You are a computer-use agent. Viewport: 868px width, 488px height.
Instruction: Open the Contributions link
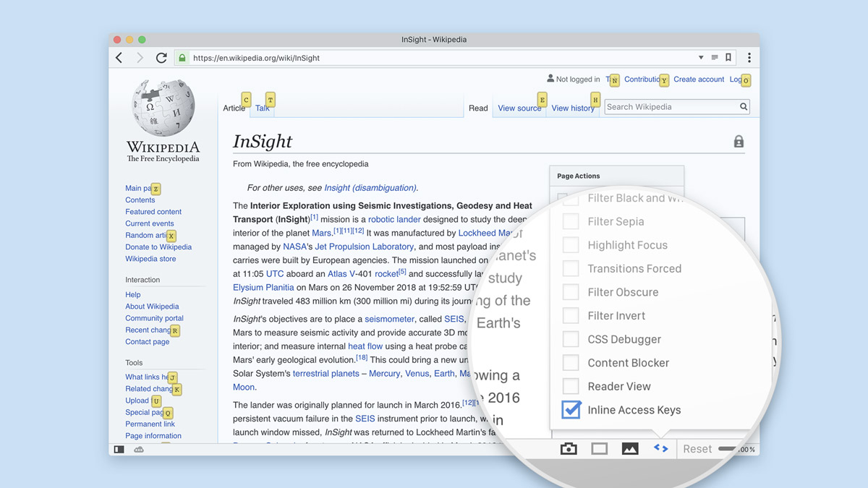(x=642, y=80)
